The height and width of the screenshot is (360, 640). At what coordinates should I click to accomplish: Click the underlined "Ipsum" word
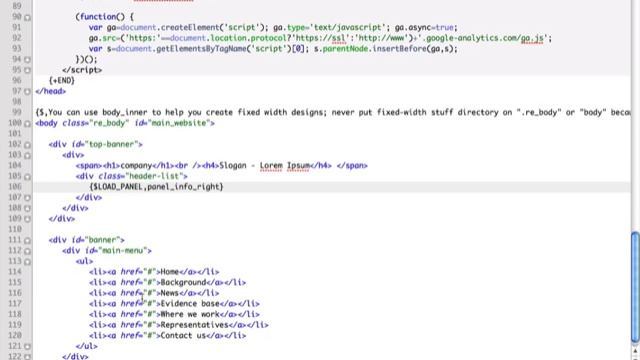298,165
